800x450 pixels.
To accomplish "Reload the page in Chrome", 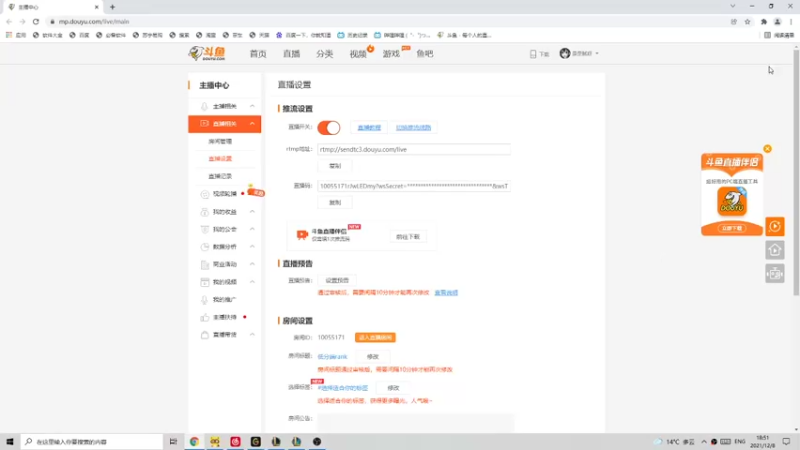I will click(36, 21).
